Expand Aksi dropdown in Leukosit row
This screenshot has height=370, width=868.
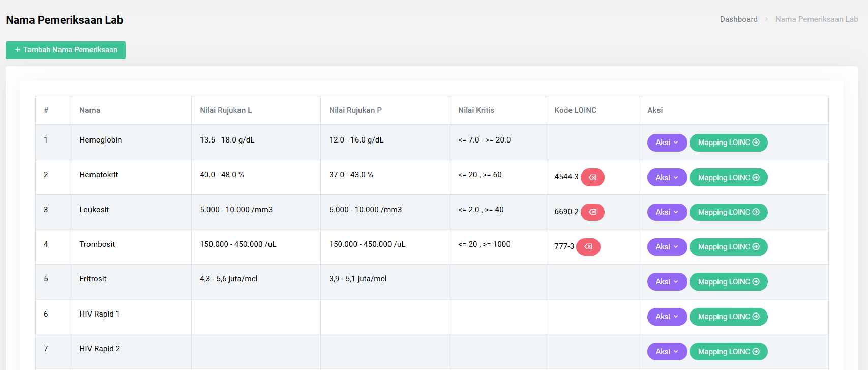(x=667, y=212)
